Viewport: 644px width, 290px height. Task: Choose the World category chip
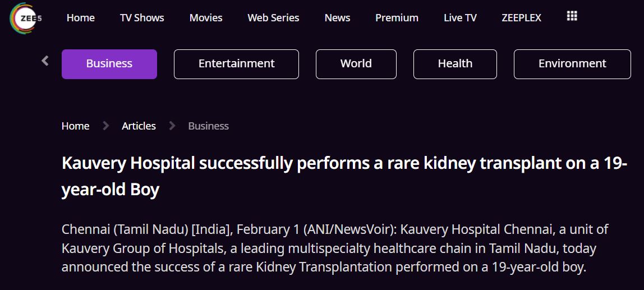click(356, 64)
